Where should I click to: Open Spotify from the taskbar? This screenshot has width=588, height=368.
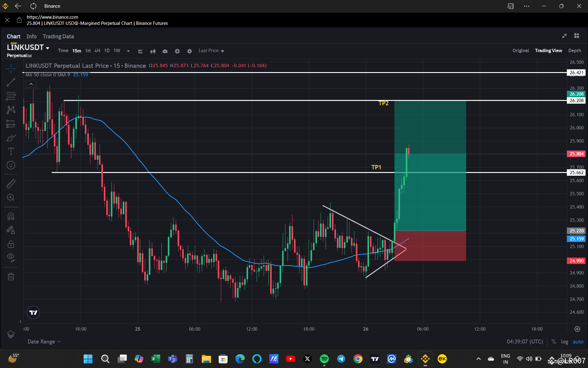coord(324,359)
